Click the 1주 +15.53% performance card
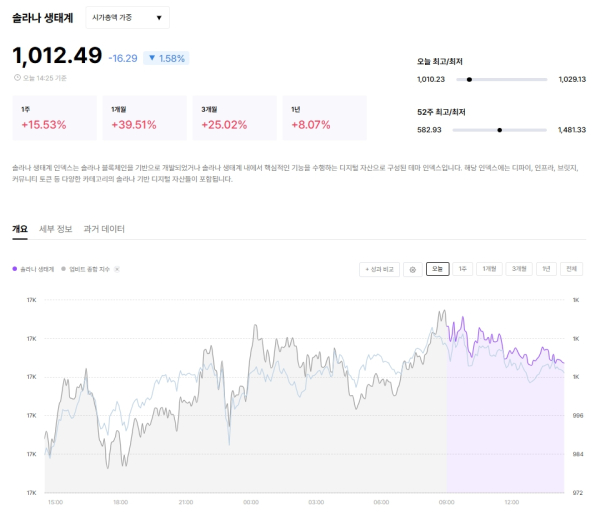Viewport: 600px width, 518px height. point(54,118)
